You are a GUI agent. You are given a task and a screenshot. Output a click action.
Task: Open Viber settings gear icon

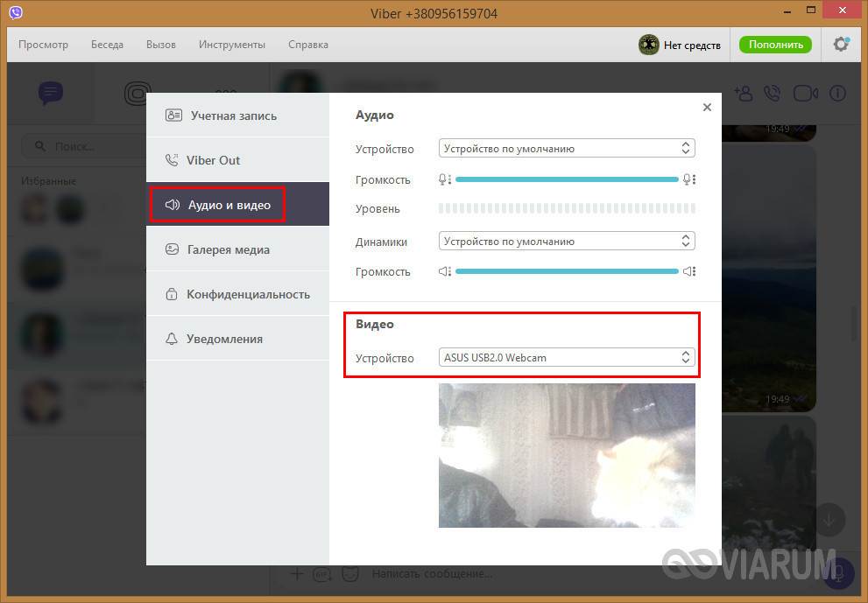coord(841,45)
